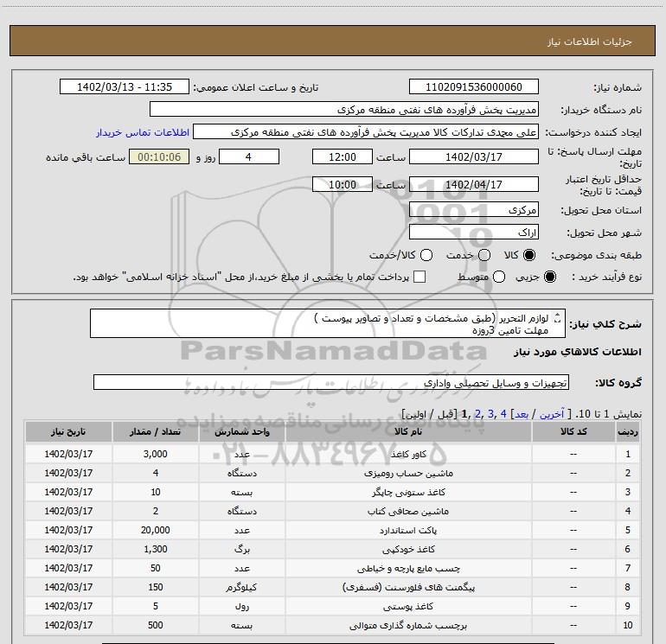
Task: Click the واحد شمارش column header
Action: pos(242,431)
